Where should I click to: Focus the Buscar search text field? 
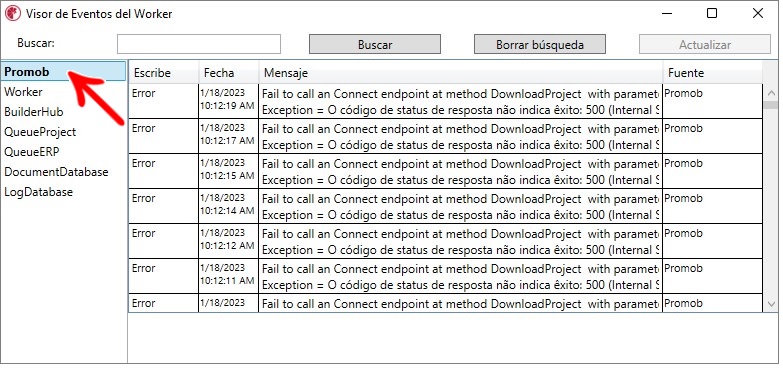pos(199,44)
